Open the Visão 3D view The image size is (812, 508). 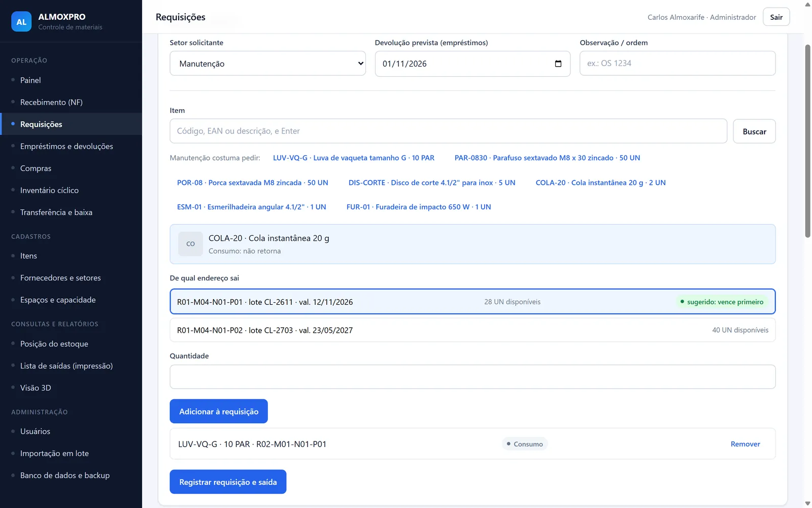click(x=71, y=388)
